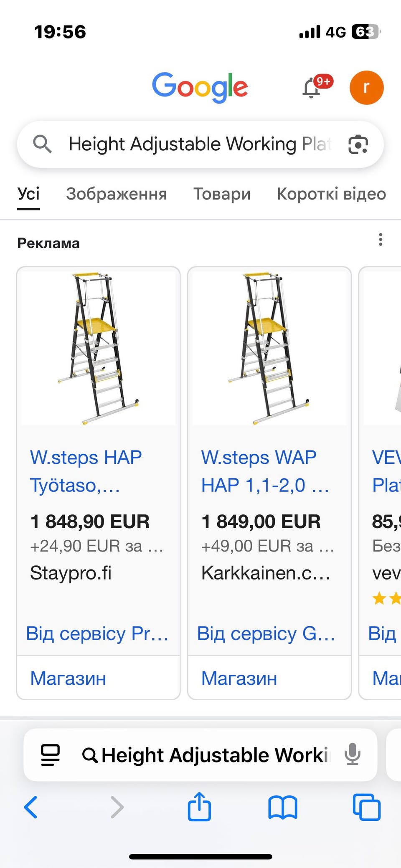Open the Короткі відео tab
Viewport: 401px width, 868px height.
(x=331, y=194)
